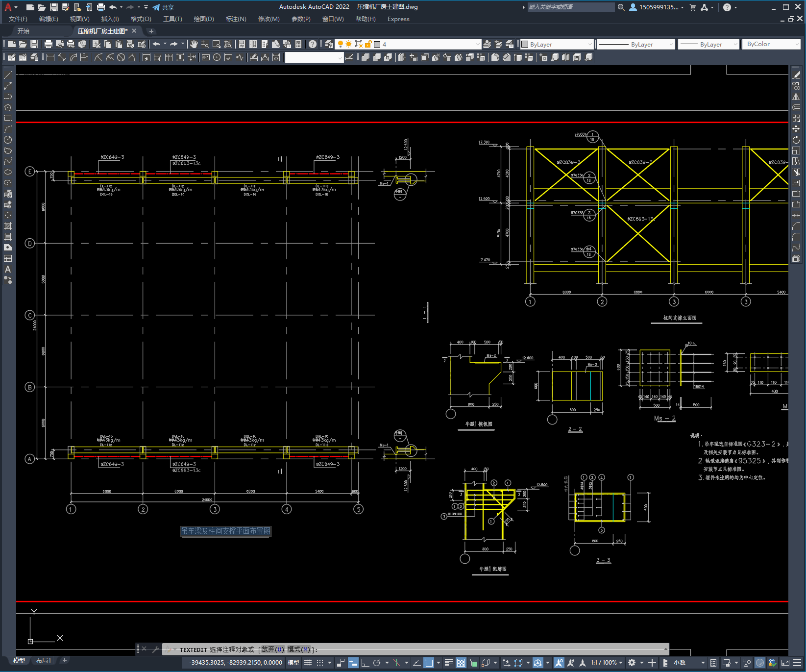This screenshot has width=806, height=672.
Task: Toggle lineweight display in the status bar
Action: (448, 663)
